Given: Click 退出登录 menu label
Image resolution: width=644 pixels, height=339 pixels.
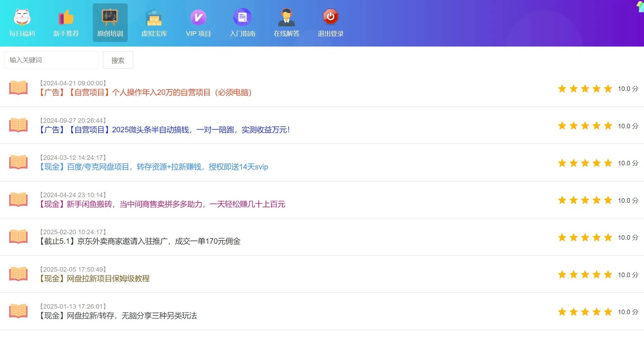Looking at the screenshot, I should (x=331, y=34).
